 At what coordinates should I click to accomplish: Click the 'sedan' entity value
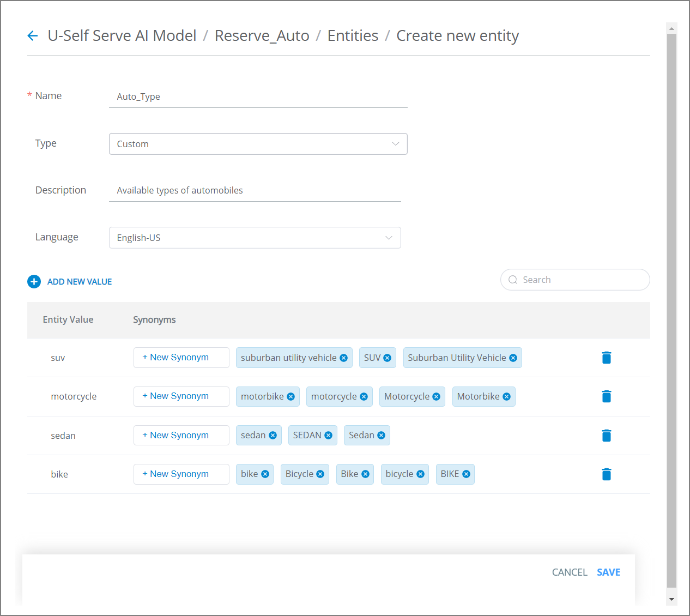click(x=63, y=436)
